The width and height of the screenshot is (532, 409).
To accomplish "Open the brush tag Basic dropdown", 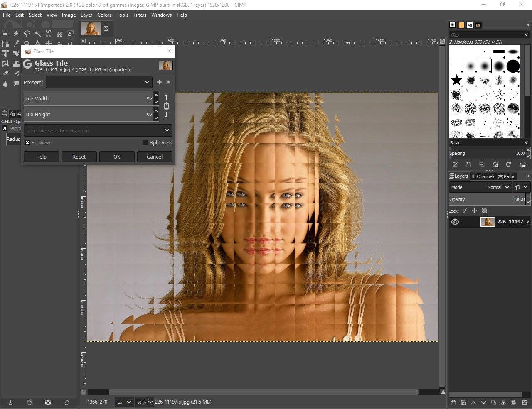I will [x=490, y=142].
